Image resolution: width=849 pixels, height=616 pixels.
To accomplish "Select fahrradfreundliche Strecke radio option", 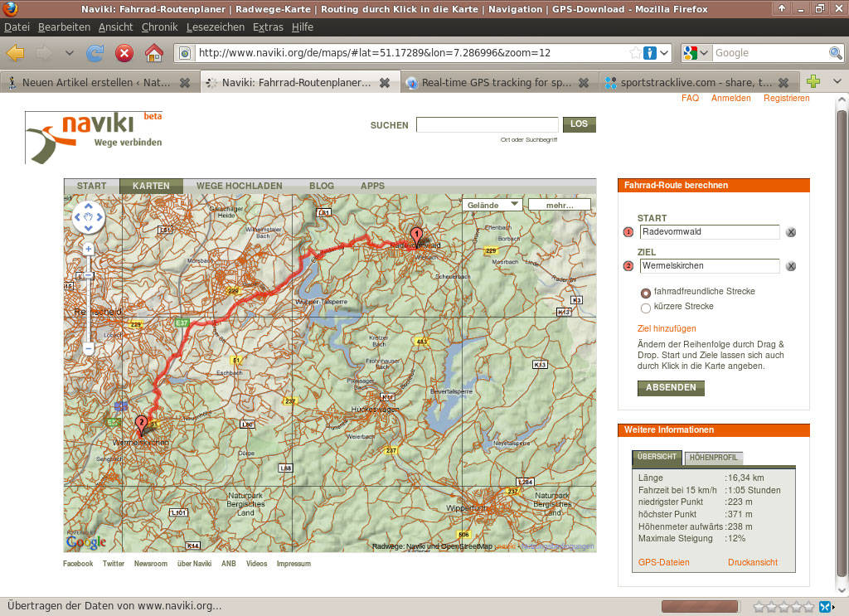I will pos(646,293).
